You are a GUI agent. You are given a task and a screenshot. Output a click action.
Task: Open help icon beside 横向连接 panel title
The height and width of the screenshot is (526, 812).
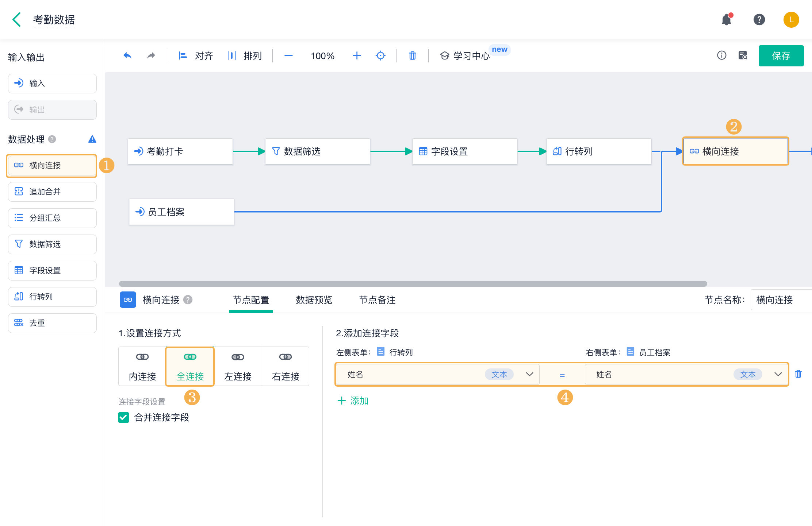tap(188, 300)
